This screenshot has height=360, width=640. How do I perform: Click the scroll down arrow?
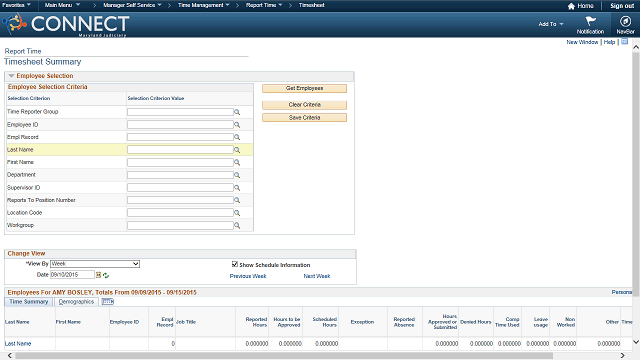[636, 342]
